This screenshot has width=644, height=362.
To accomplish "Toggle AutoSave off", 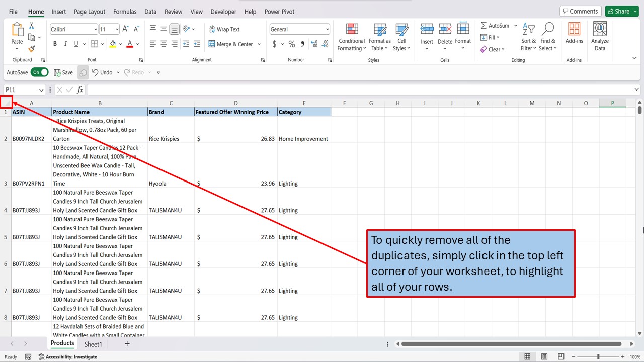I will point(39,72).
